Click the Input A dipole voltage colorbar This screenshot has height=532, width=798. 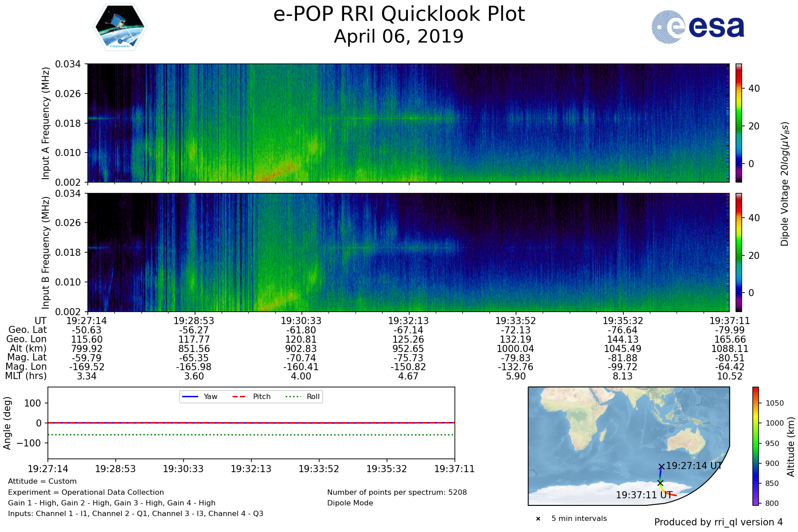[x=739, y=123]
